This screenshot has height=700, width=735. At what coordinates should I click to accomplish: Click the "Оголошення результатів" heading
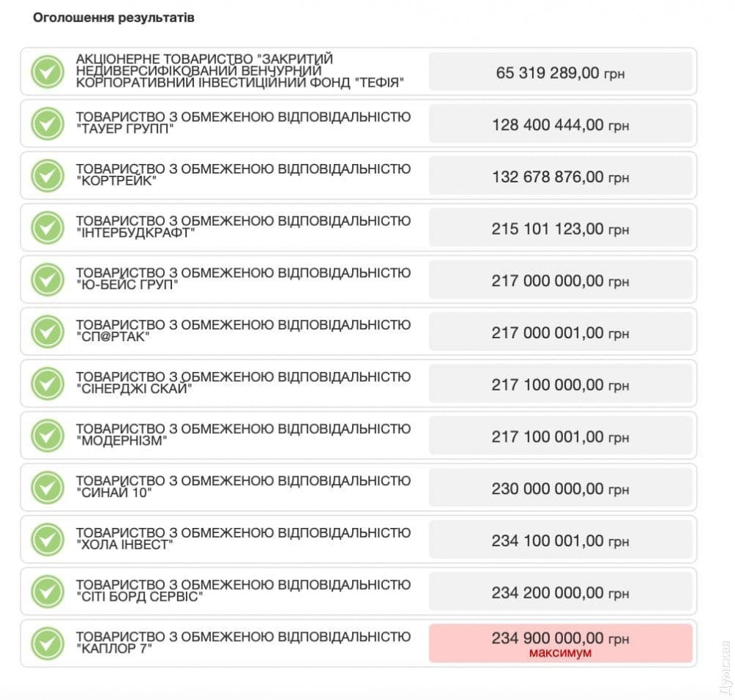[x=114, y=18]
